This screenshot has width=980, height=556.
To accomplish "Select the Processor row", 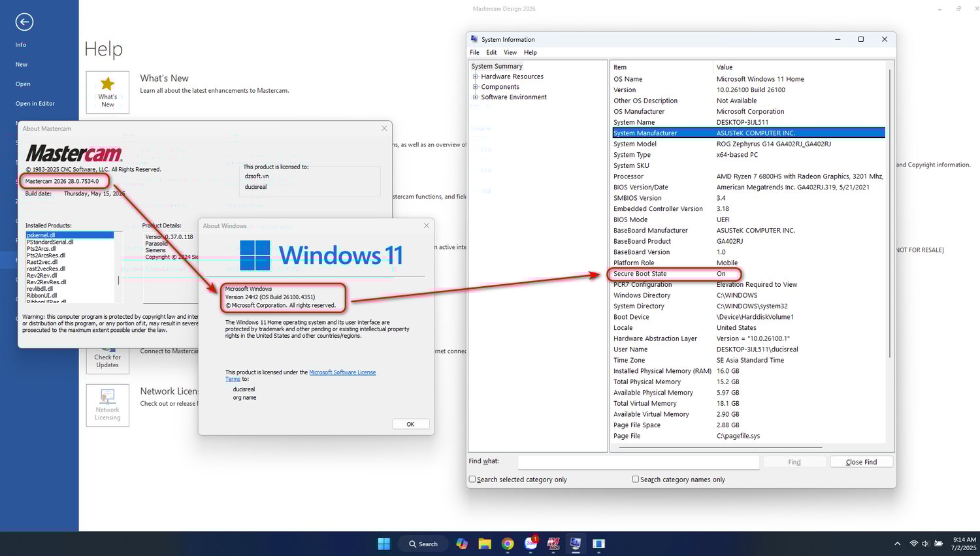I will coord(749,176).
